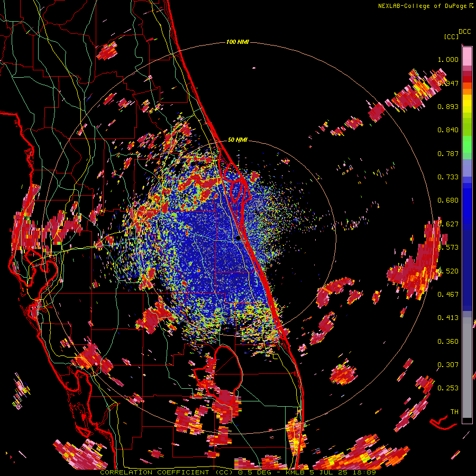Select the 0.307 scale value
The width and height of the screenshot is (476, 476).
(448, 365)
